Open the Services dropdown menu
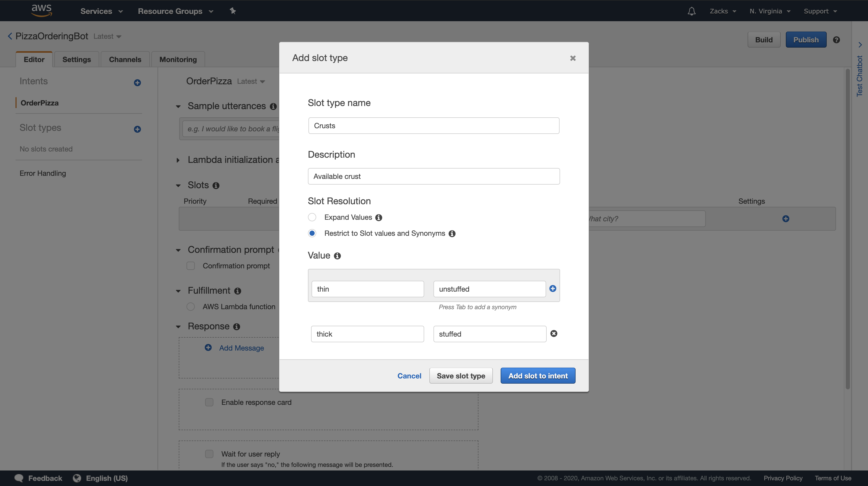This screenshot has height=486, width=868. [101, 11]
